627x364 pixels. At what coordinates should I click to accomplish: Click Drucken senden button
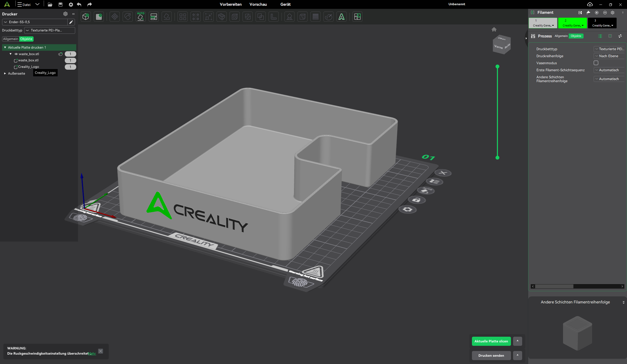point(491,355)
